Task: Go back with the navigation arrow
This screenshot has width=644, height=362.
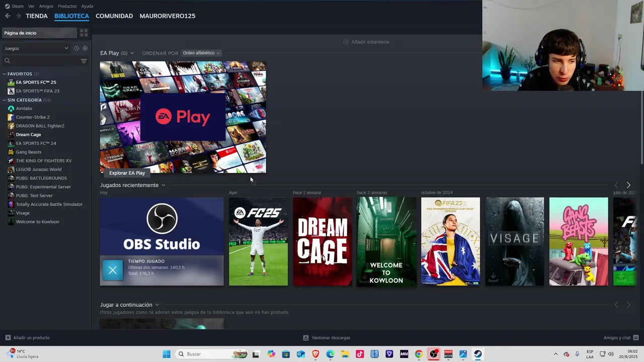Action: [8, 16]
